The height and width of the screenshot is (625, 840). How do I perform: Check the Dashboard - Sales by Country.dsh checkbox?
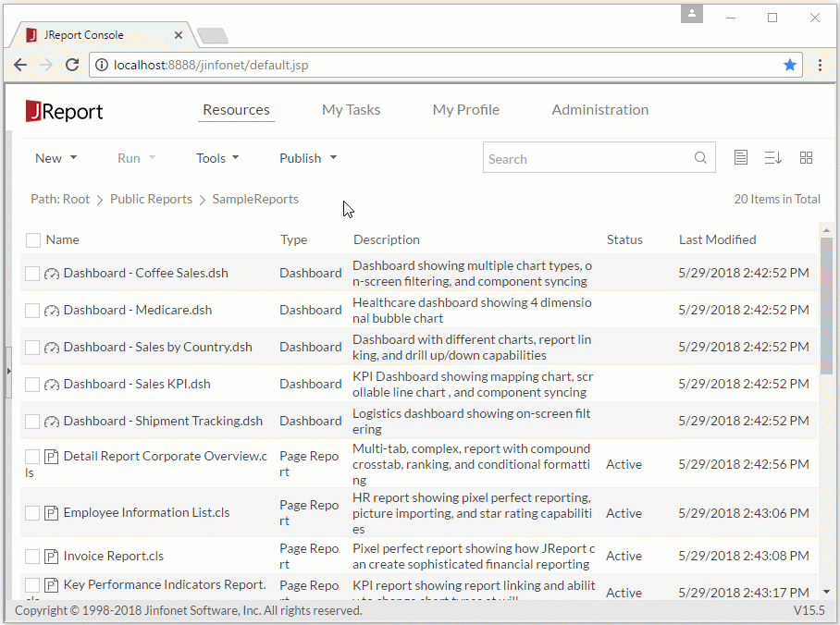click(x=32, y=348)
